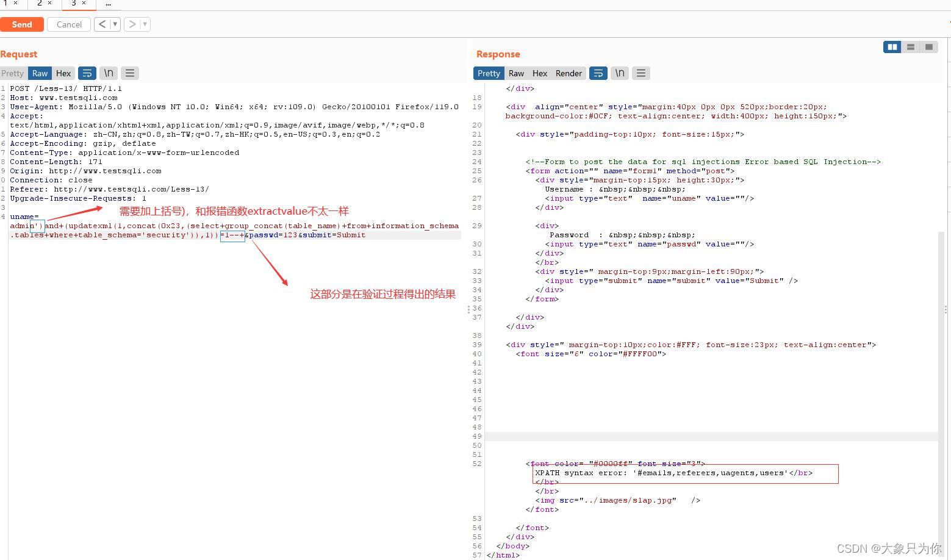The image size is (951, 560).
Task: Select the Request Raw view
Action: (x=40, y=73)
